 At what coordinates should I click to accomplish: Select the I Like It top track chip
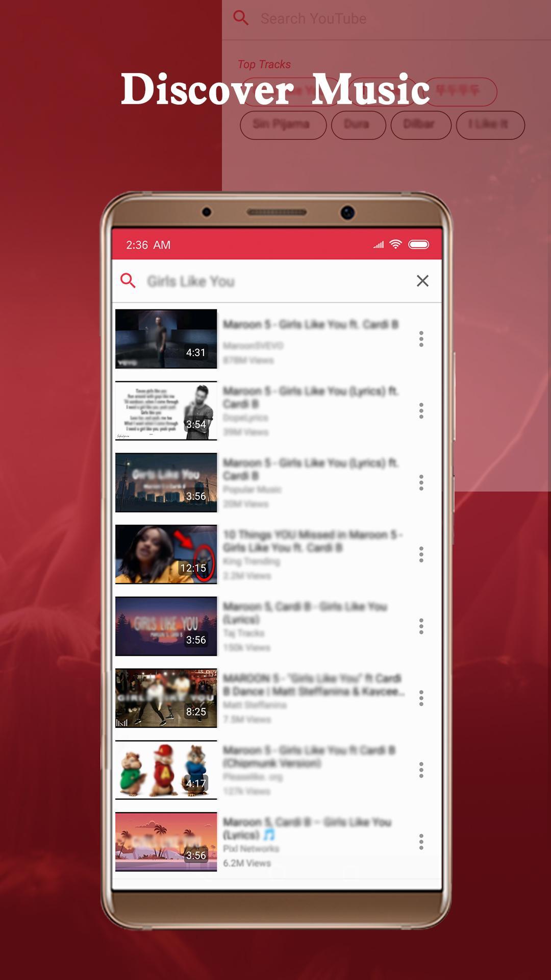490,125
